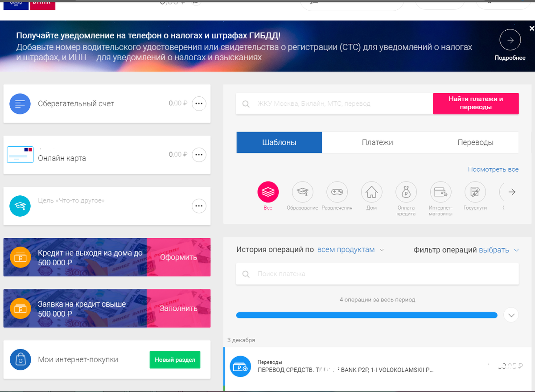Click the blue operations period bar
The width and height of the screenshot is (535, 392).
coord(367,315)
